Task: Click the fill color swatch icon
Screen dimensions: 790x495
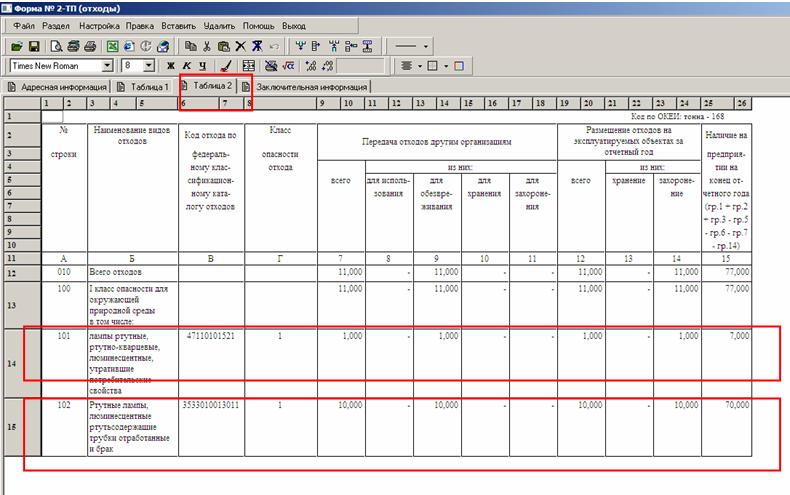Action: point(459,66)
